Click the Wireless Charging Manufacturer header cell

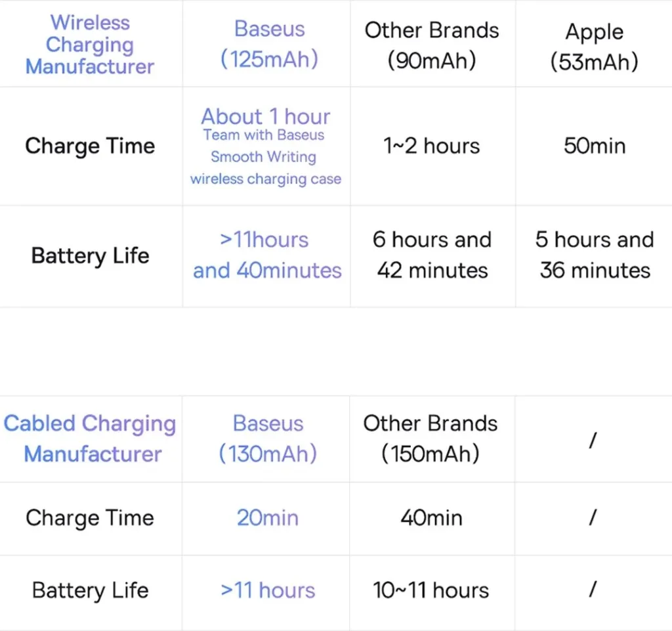90,44
